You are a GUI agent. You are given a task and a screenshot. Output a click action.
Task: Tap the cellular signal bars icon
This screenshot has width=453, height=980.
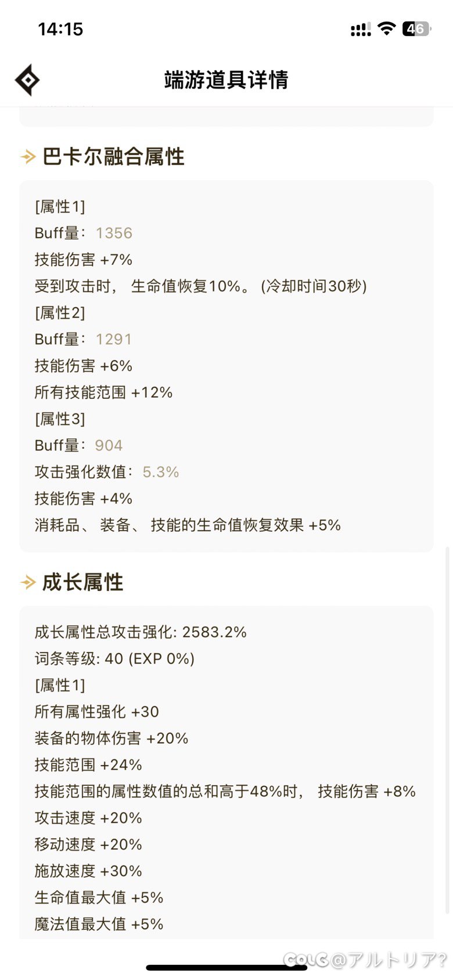(x=361, y=30)
